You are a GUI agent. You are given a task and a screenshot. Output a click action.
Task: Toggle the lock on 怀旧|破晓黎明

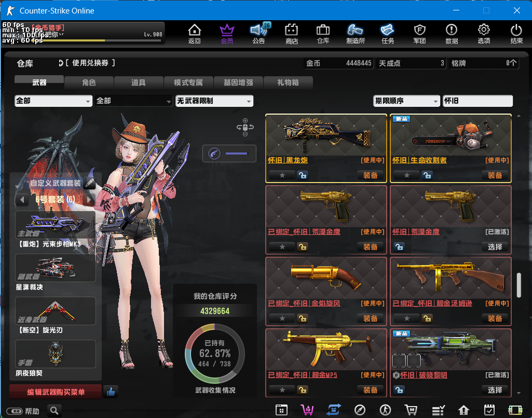399,390
